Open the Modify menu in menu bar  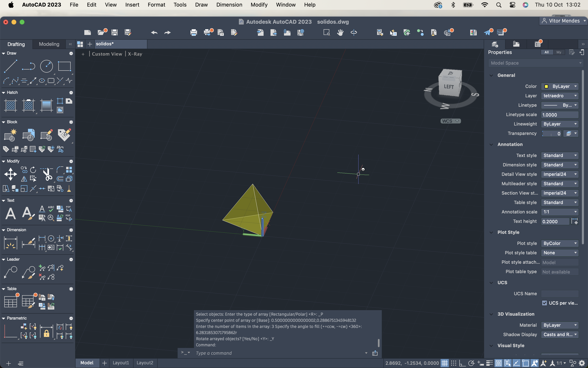259,5
